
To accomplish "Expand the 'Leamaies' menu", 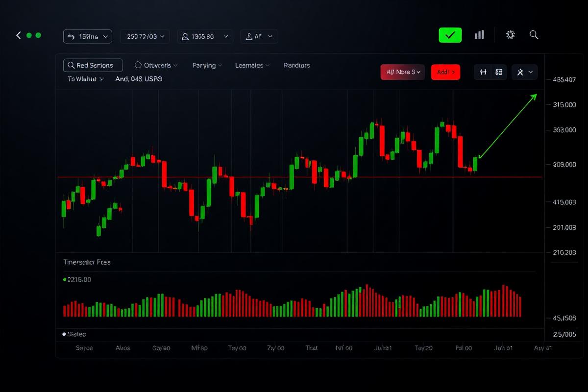I will (x=252, y=65).
